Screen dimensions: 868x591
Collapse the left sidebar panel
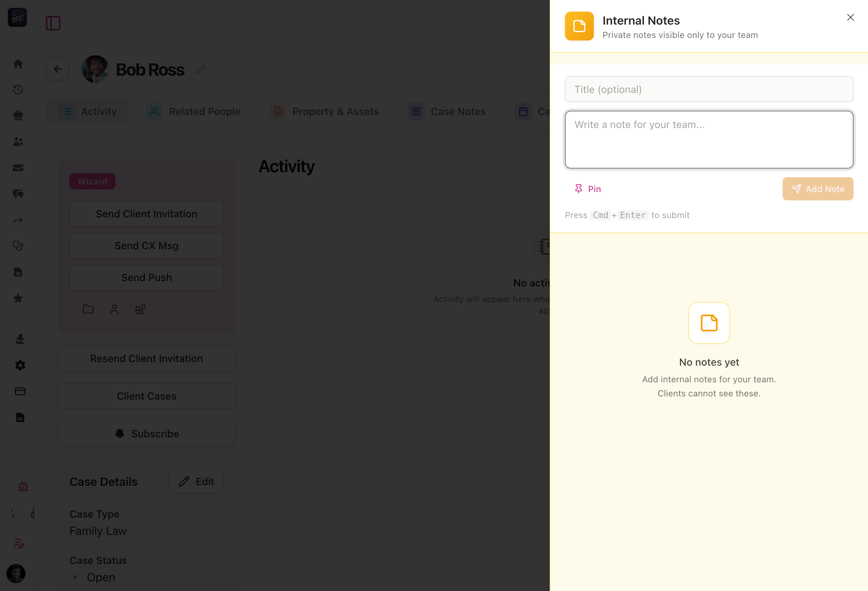pyautogui.click(x=54, y=23)
